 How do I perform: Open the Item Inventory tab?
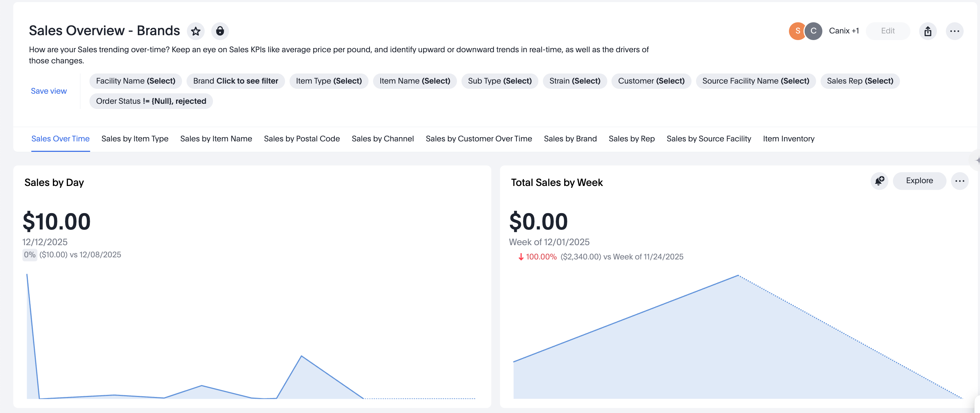coord(788,139)
